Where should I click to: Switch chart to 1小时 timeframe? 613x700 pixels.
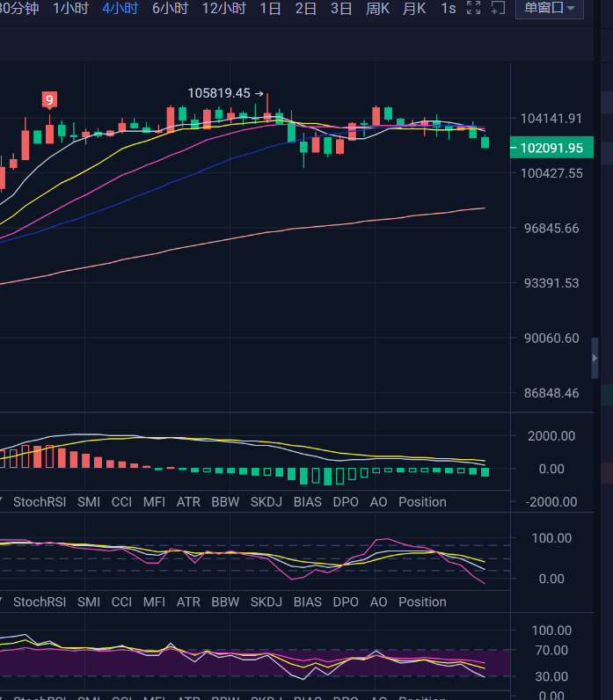(x=70, y=8)
